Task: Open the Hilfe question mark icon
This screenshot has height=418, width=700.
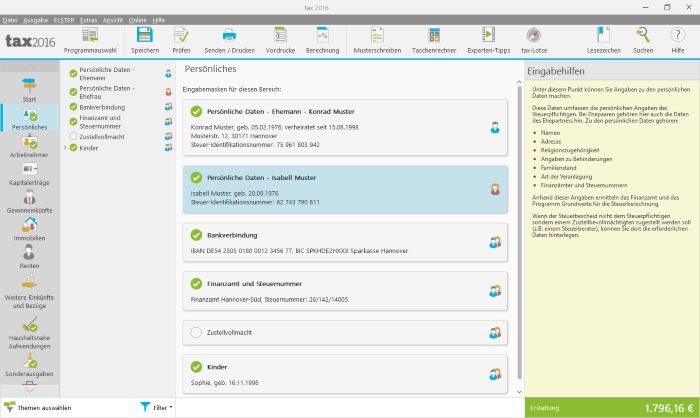Action: pos(678,35)
